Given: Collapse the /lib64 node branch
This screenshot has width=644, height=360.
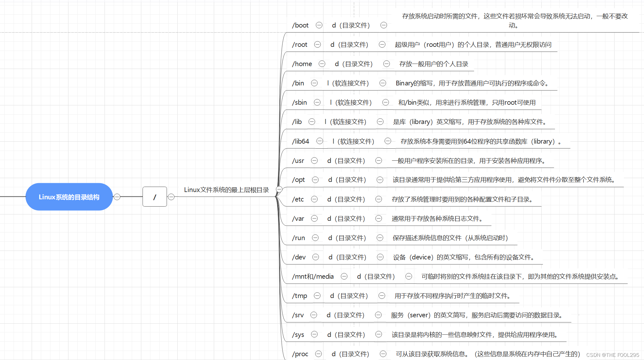Looking at the screenshot, I should click(x=320, y=141).
